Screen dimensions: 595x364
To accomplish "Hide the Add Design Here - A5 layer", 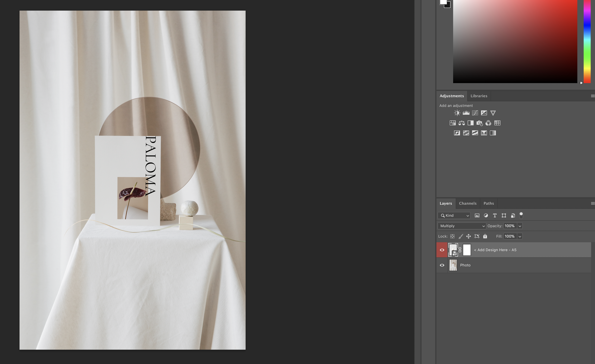I will tap(442, 250).
